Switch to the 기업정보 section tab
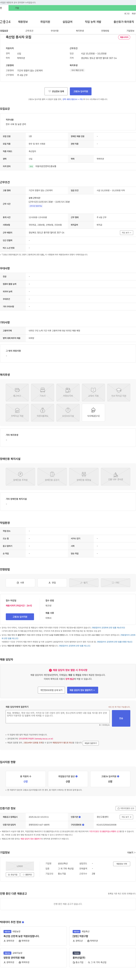 (x=130, y=31)
